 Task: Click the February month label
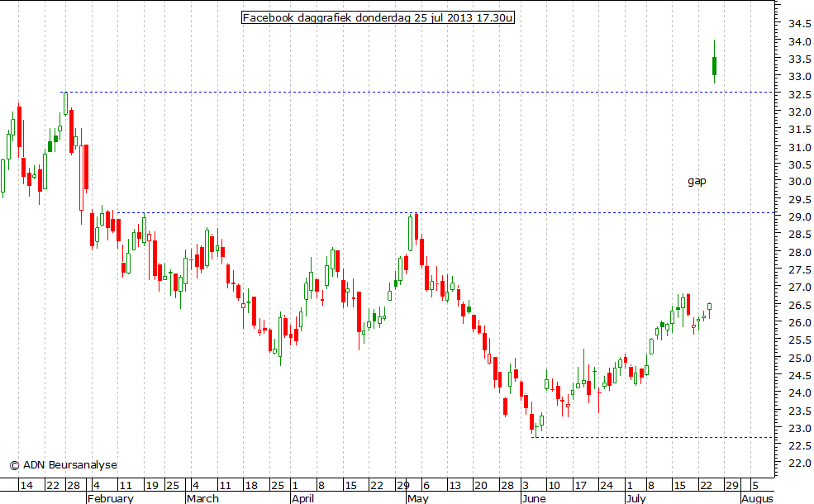tap(110, 498)
